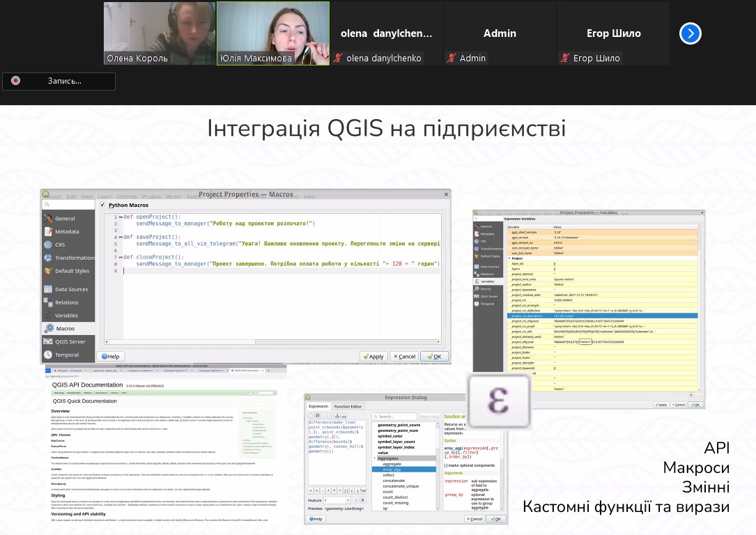Select the Expression tab
Image resolution: width=756 pixels, height=535 pixels.
tap(318, 406)
